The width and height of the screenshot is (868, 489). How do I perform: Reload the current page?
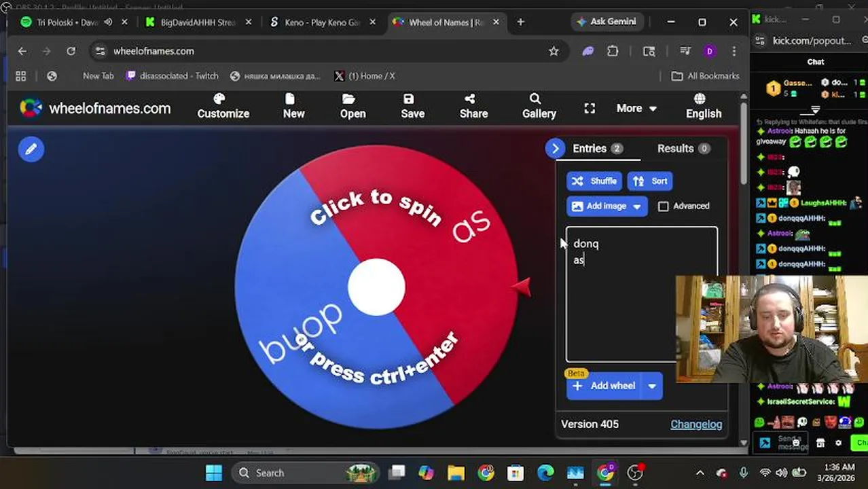coord(71,51)
